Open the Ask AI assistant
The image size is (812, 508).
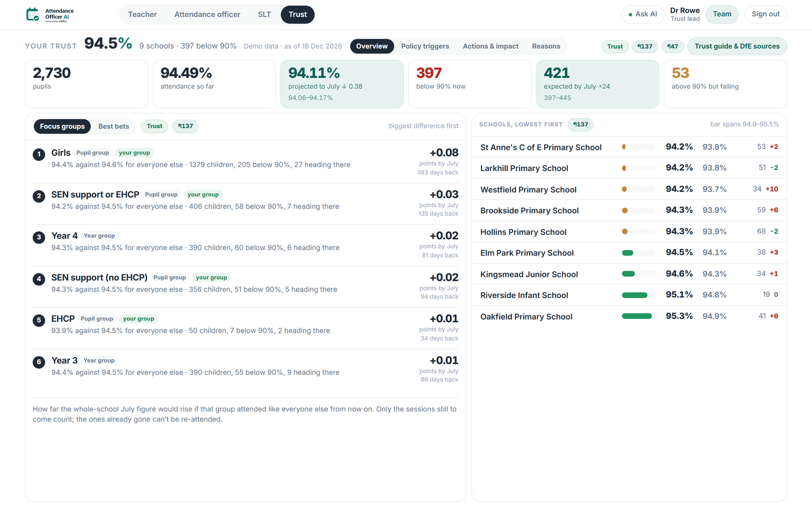point(642,14)
